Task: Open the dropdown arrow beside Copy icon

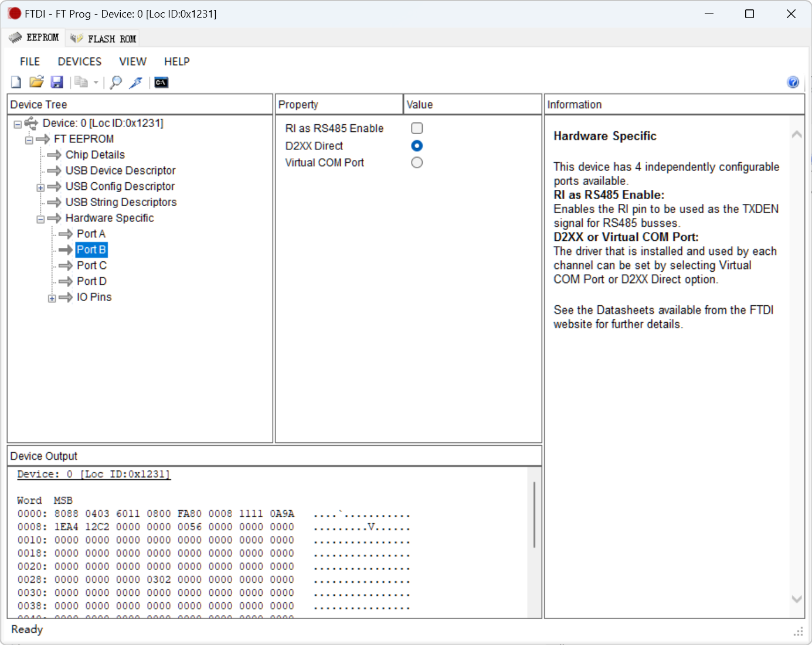Action: point(96,83)
